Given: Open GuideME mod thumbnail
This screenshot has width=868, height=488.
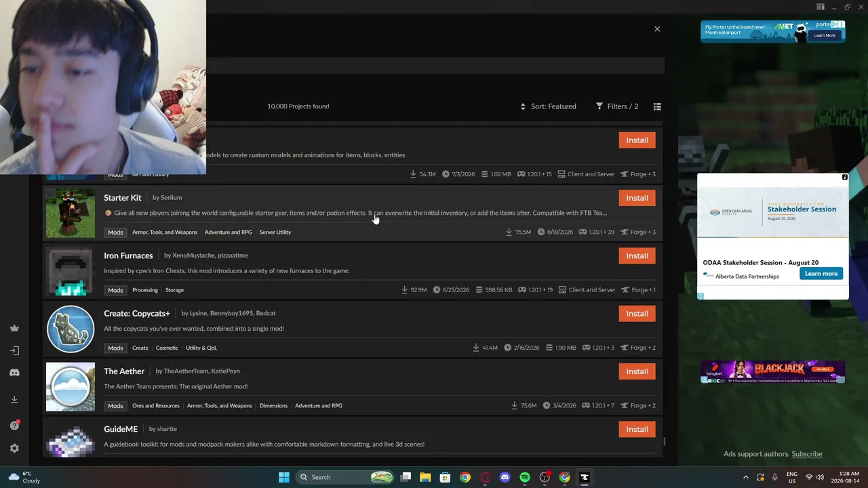Looking at the screenshot, I should [x=71, y=439].
